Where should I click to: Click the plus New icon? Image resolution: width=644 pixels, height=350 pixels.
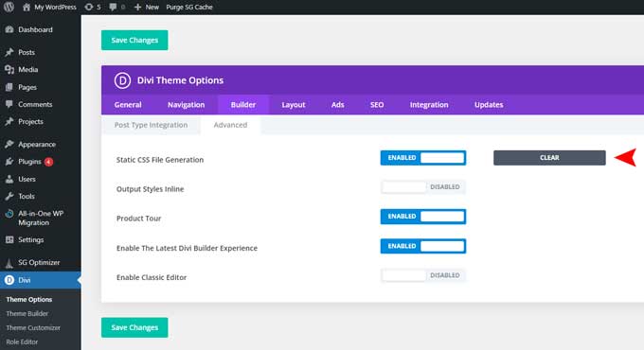tap(137, 7)
